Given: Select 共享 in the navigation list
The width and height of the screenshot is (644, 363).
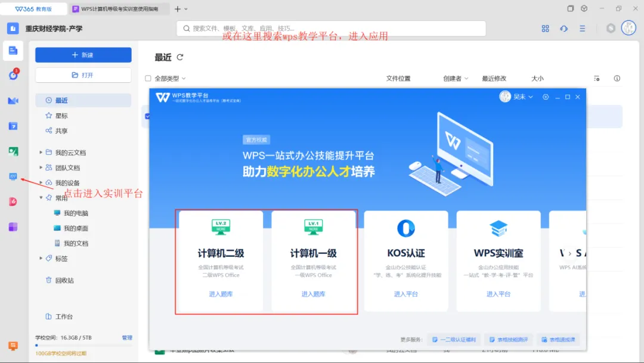Looking at the screenshot, I should point(83,131).
